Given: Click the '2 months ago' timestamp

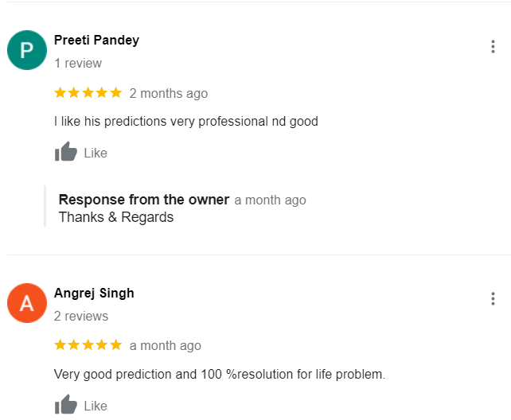Looking at the screenshot, I should click(x=169, y=93).
